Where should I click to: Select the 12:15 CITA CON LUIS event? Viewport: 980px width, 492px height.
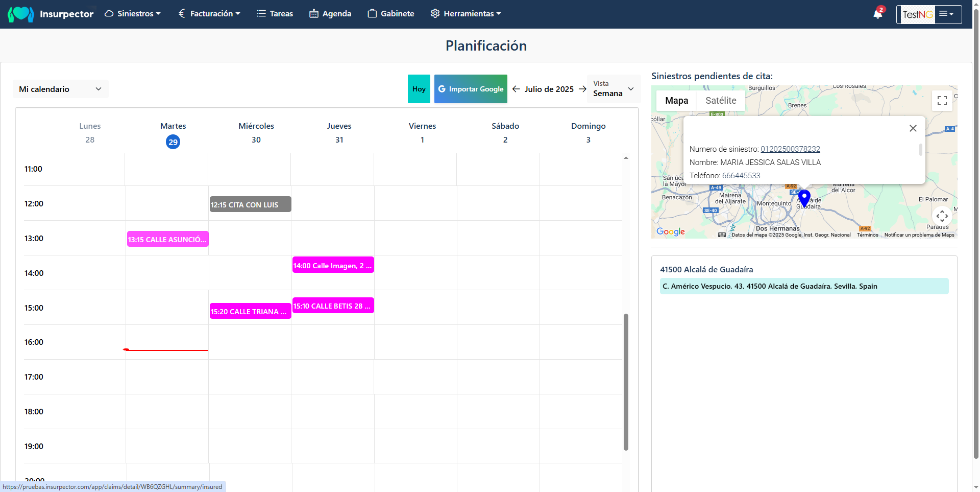(250, 204)
